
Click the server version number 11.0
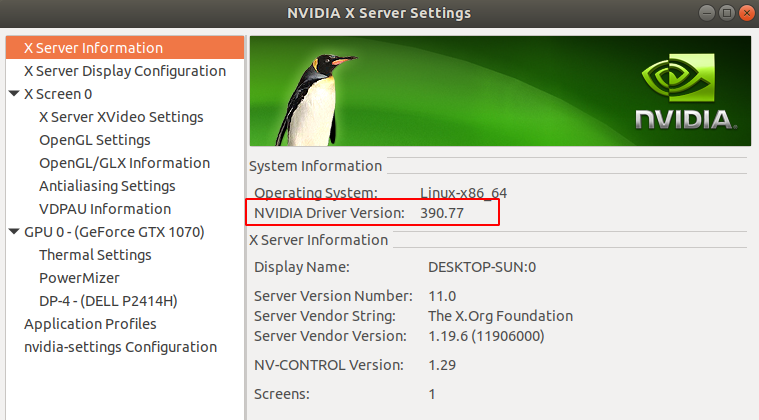pyautogui.click(x=442, y=296)
